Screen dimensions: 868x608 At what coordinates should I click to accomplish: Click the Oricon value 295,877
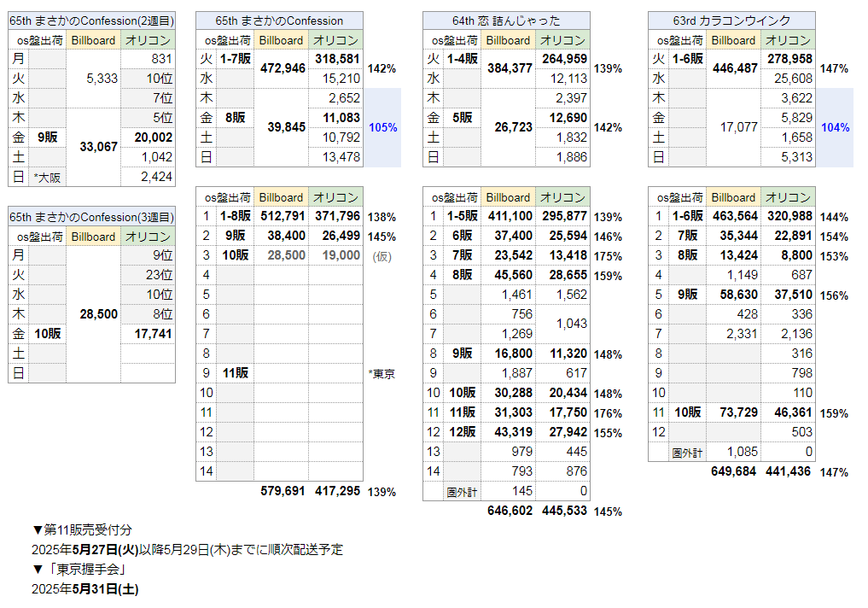pyautogui.click(x=565, y=216)
